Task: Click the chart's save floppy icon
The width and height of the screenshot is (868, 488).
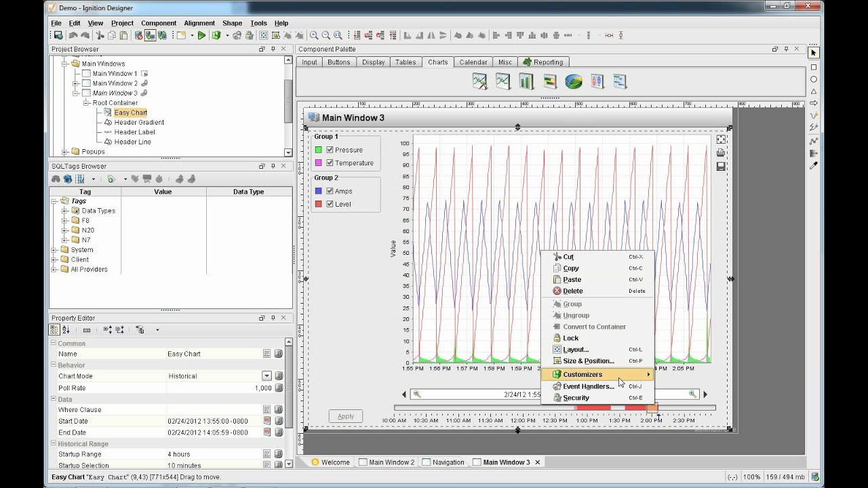Action: [x=721, y=166]
